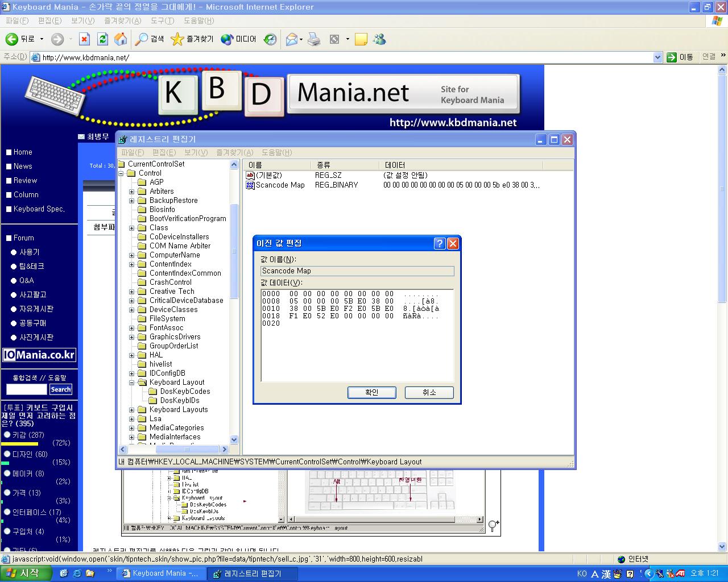The image size is (728, 582).
Task: Select the 메이커 poll radio button
Action: point(7,473)
